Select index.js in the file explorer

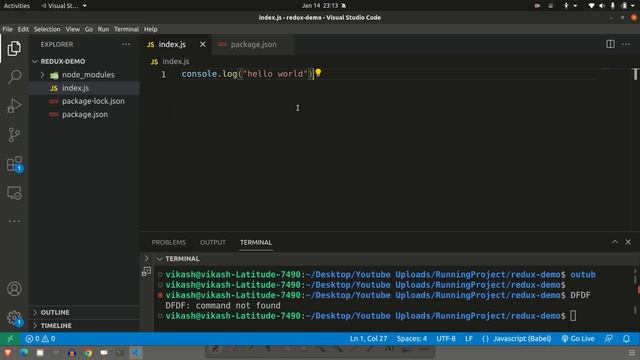point(84,88)
